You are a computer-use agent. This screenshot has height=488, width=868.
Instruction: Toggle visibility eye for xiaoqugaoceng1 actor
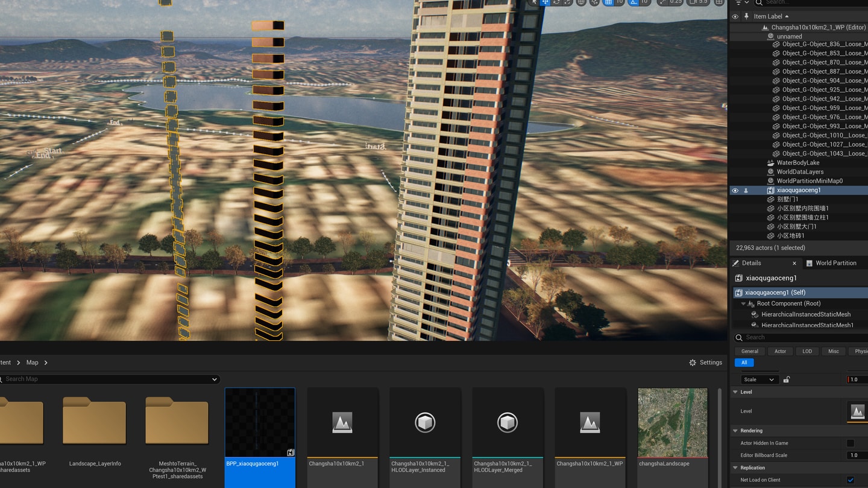coord(735,190)
